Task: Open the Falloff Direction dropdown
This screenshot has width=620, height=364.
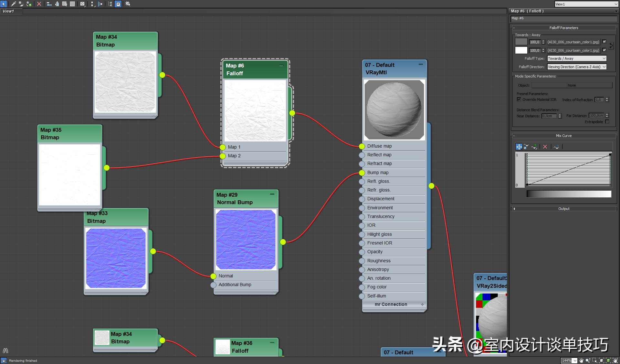Action: pos(577,67)
